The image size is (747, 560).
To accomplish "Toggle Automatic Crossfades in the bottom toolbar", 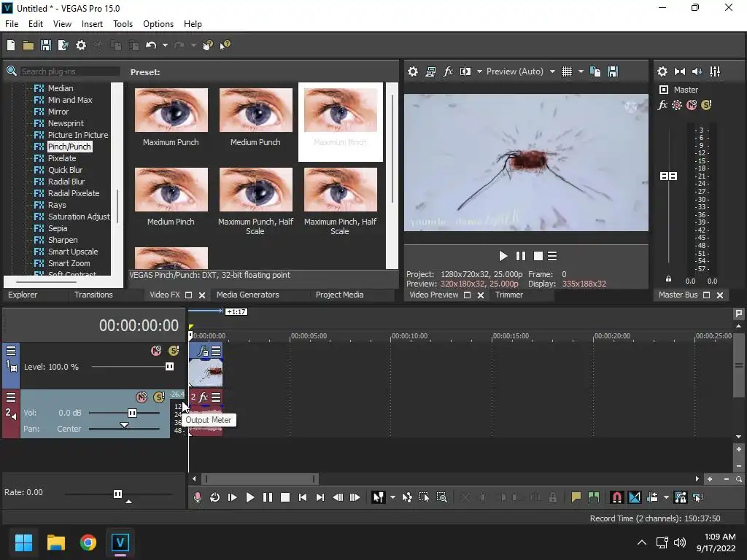I will [x=635, y=497].
